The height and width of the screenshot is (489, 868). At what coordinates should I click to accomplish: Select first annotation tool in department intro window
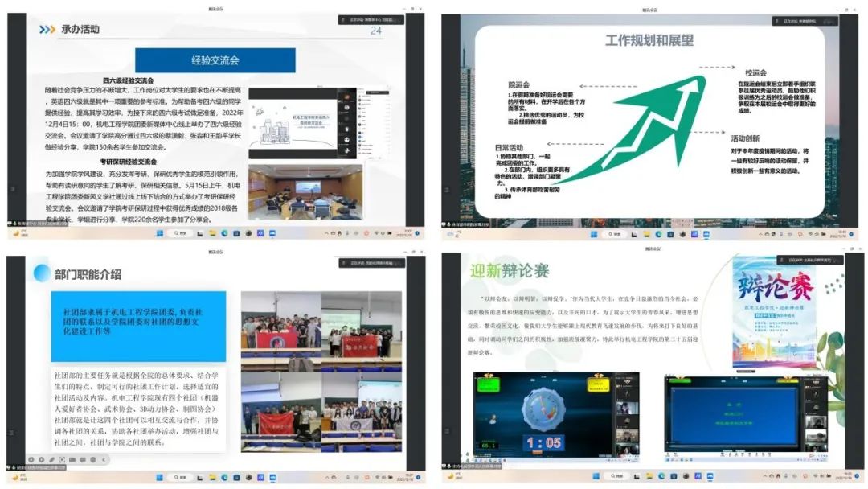31,459
